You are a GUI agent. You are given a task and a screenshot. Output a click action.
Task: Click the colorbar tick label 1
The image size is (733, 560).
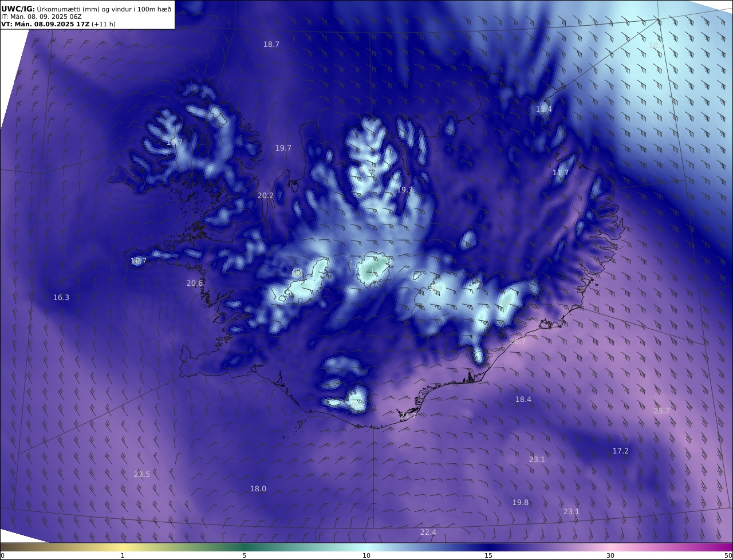click(123, 555)
